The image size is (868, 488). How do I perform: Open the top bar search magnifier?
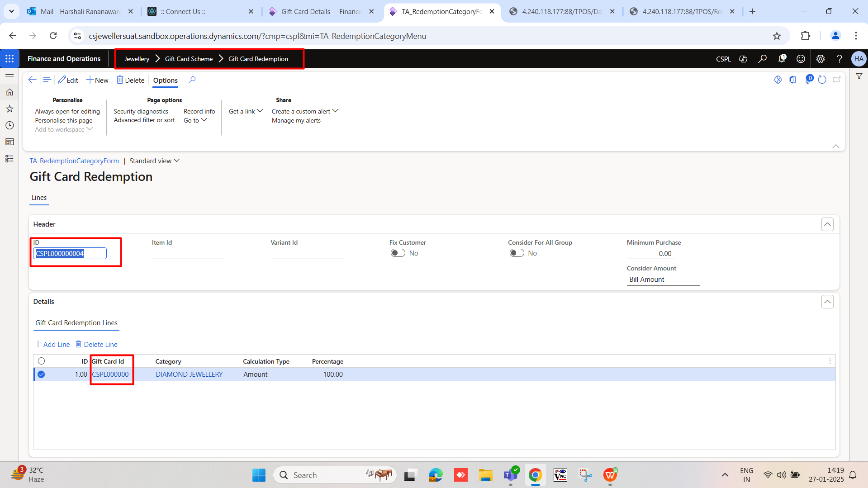763,59
